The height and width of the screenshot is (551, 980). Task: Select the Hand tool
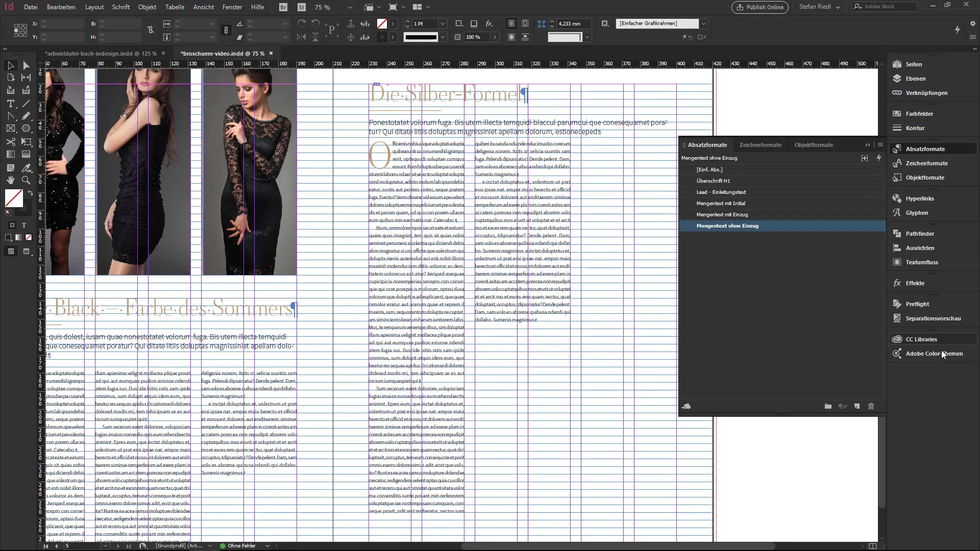click(10, 180)
